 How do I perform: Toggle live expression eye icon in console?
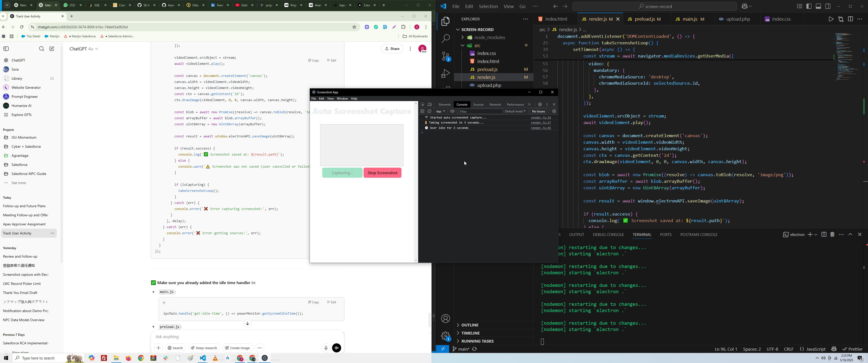tap(452, 111)
